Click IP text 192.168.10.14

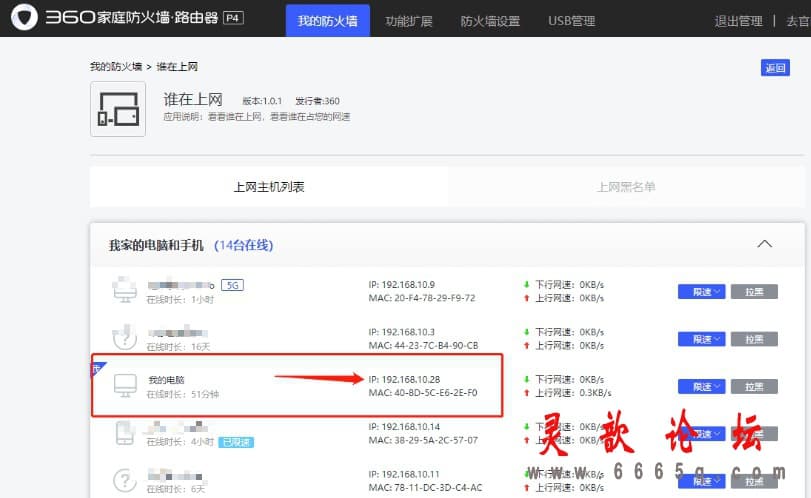(x=404, y=427)
